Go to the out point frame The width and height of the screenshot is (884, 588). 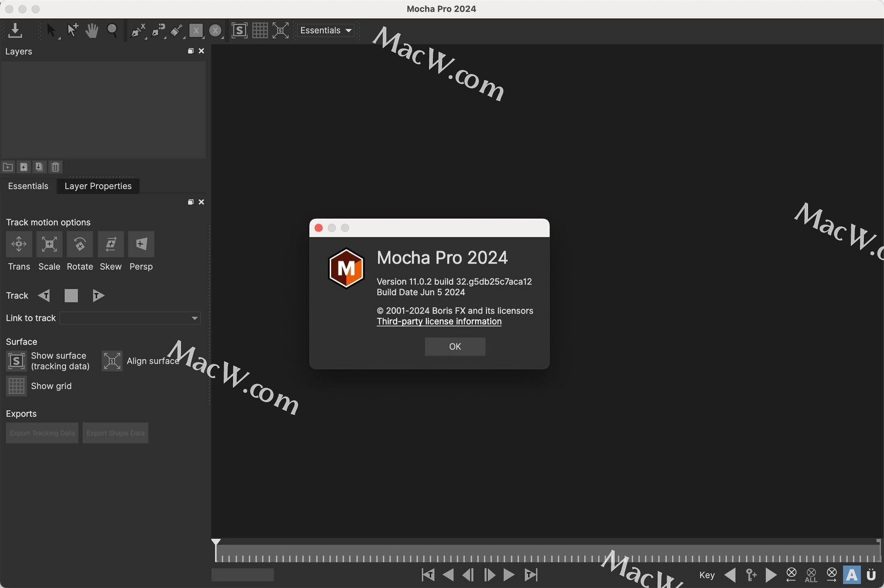tap(531, 575)
